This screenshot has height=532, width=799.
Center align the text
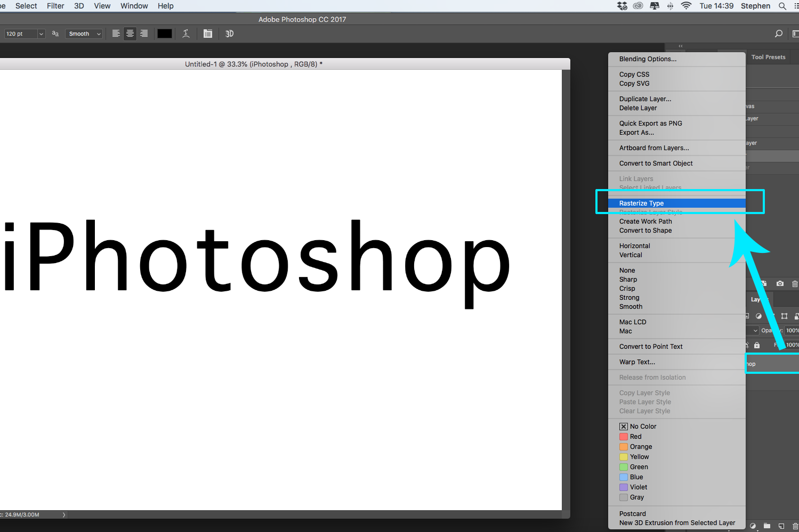point(130,34)
